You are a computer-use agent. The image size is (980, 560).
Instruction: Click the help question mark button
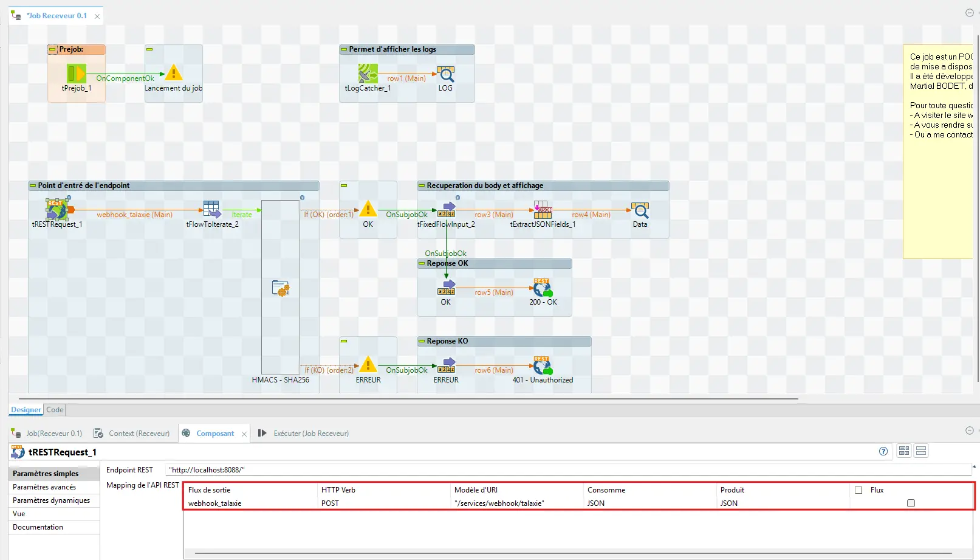[x=882, y=451]
